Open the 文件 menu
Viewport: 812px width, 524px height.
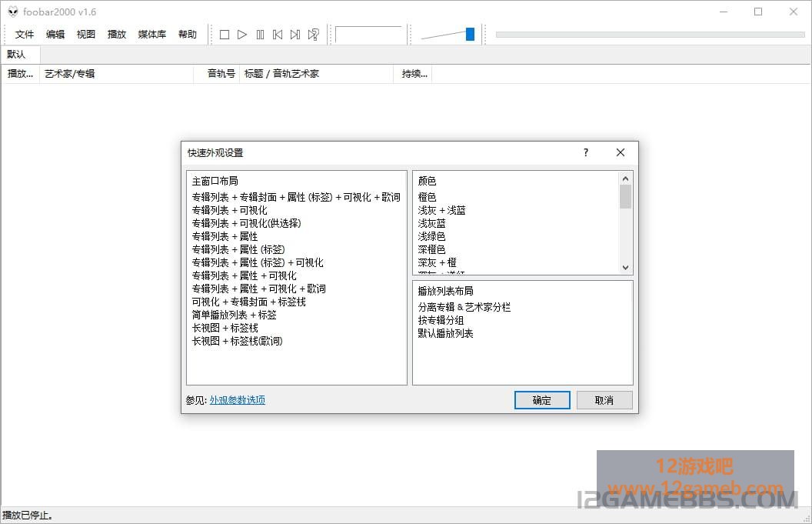tap(25, 35)
